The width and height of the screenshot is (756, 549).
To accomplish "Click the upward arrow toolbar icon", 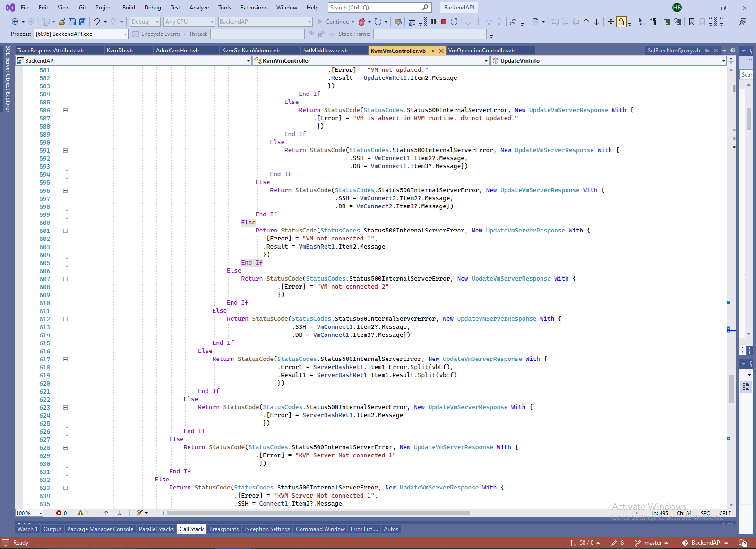I will [x=586, y=22].
